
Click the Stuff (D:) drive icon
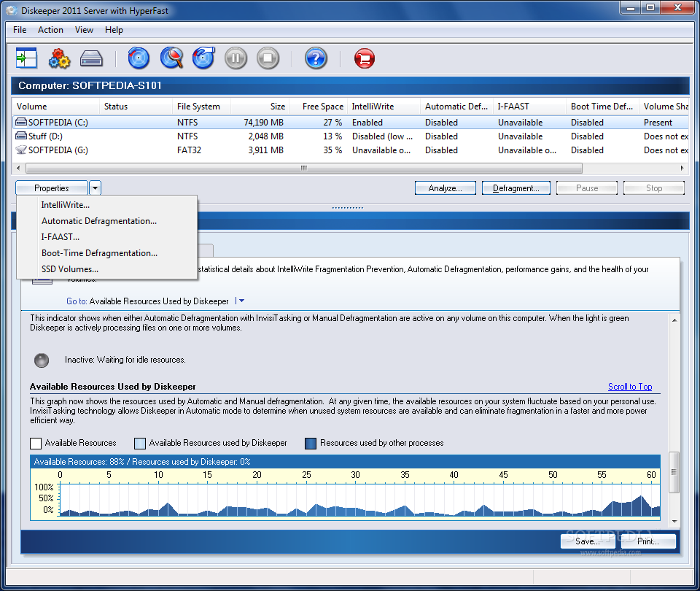click(21, 136)
